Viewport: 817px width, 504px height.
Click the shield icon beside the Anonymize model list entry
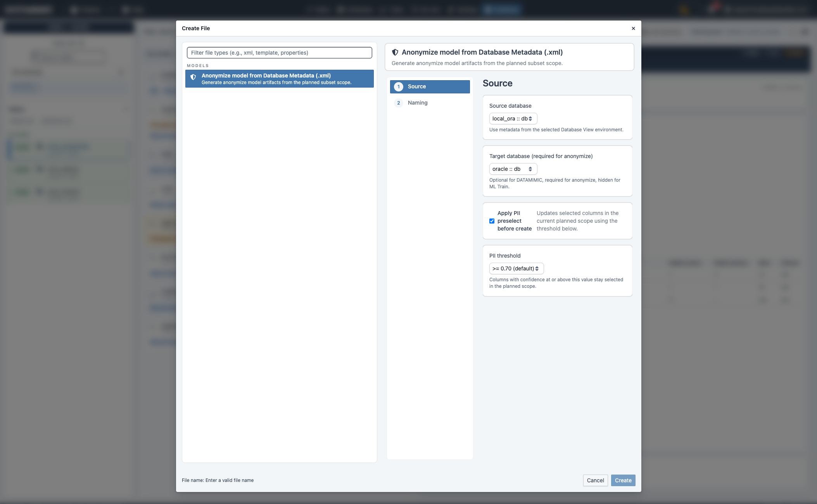pyautogui.click(x=193, y=77)
